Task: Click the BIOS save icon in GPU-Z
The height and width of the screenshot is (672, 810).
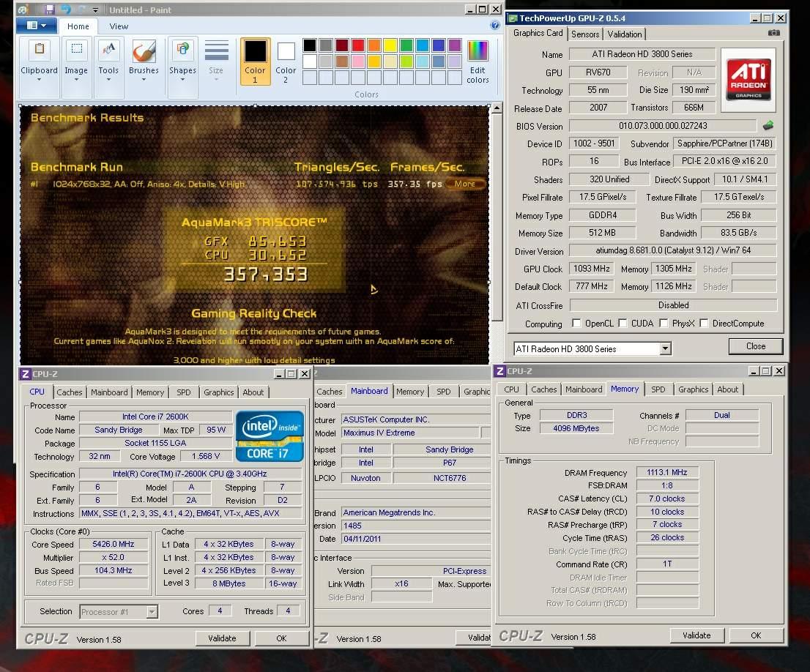Action: [768, 125]
